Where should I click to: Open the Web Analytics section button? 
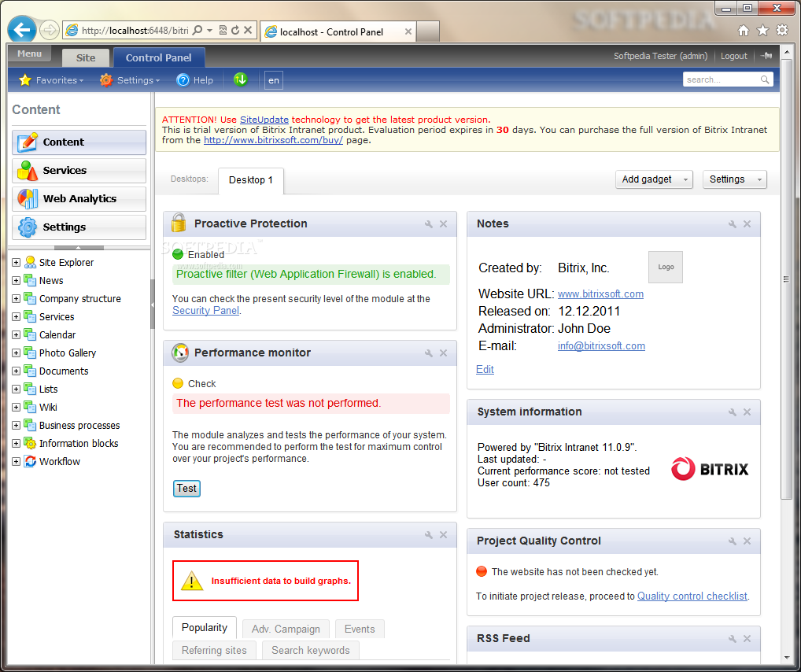click(79, 199)
